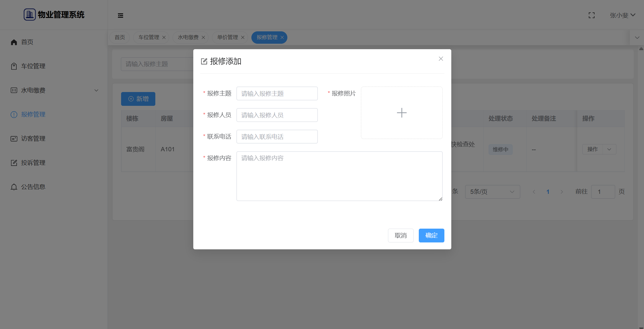Open 访客管理 from the sidebar

(33, 139)
